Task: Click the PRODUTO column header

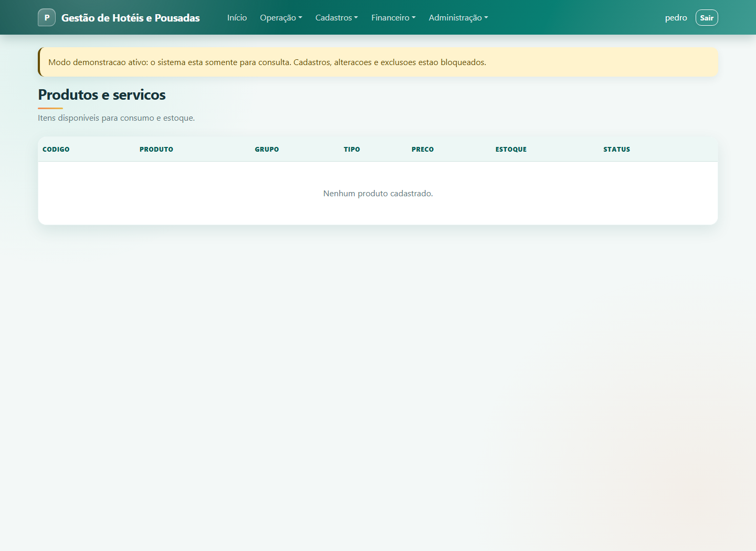Action: 156,149
